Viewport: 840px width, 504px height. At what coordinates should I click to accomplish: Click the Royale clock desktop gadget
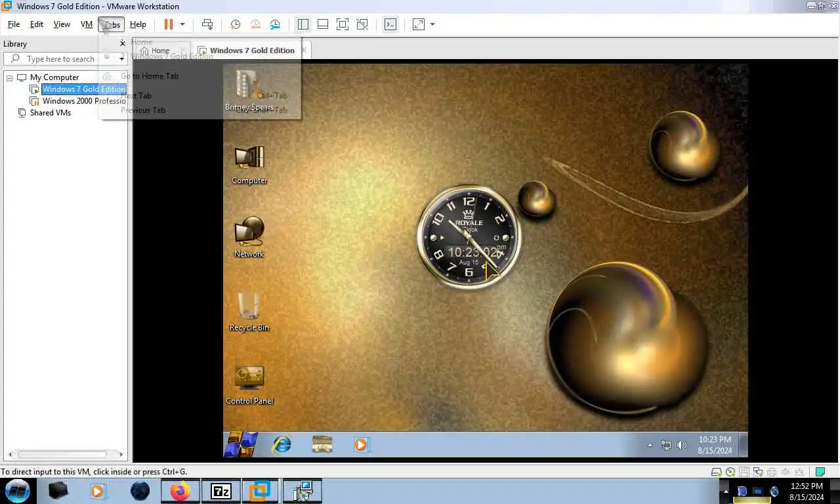pos(469,237)
